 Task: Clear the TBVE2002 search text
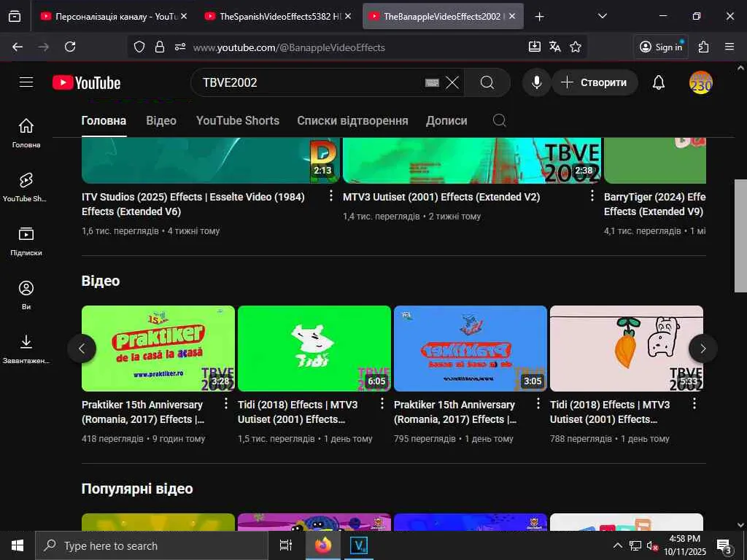(452, 83)
